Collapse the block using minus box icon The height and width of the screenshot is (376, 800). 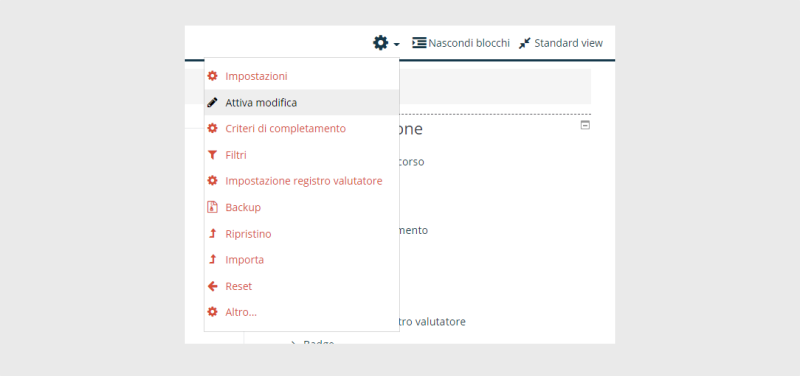tap(585, 125)
